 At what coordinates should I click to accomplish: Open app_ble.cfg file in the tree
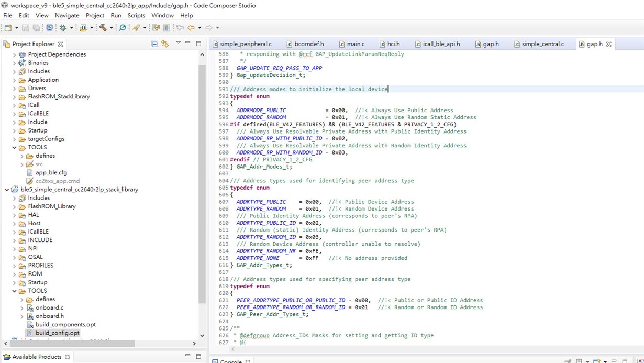[x=51, y=172]
